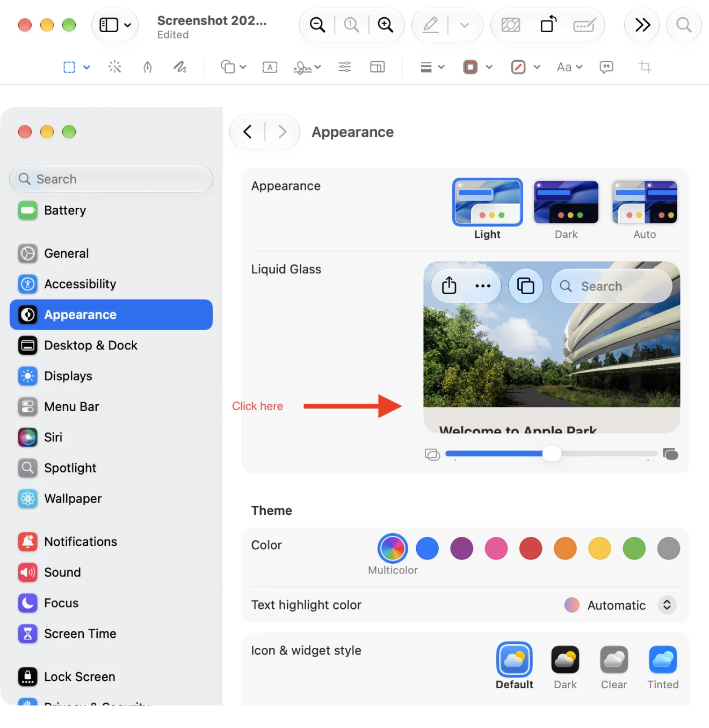Viewport: 709px width, 728px height.
Task: Expand the selection tools dropdown
Action: point(86,67)
